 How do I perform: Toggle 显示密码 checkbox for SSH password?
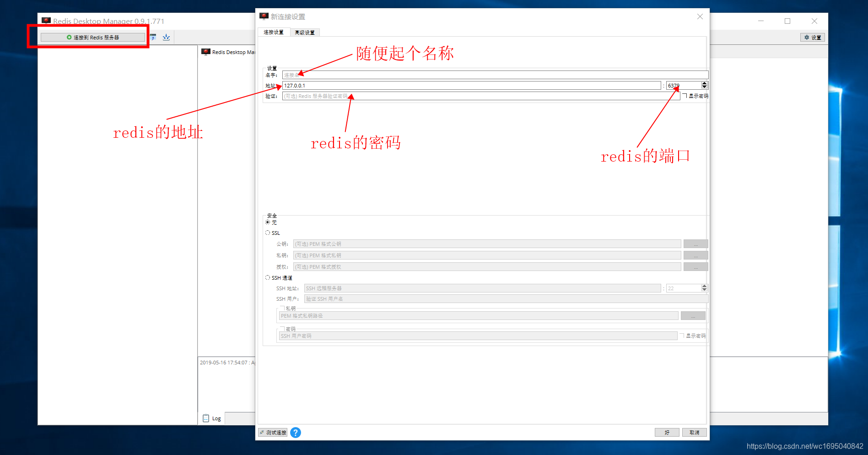(682, 336)
